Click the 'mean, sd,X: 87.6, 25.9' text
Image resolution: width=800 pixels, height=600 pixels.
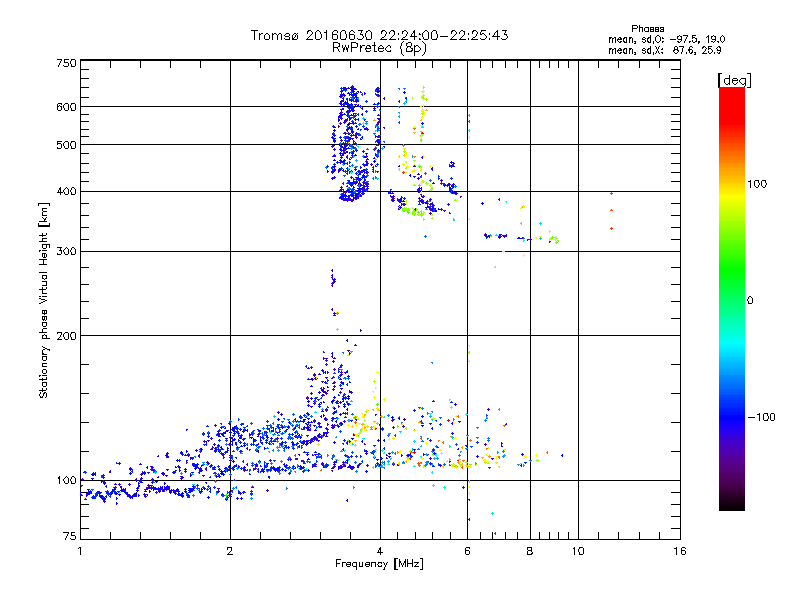click(664, 50)
